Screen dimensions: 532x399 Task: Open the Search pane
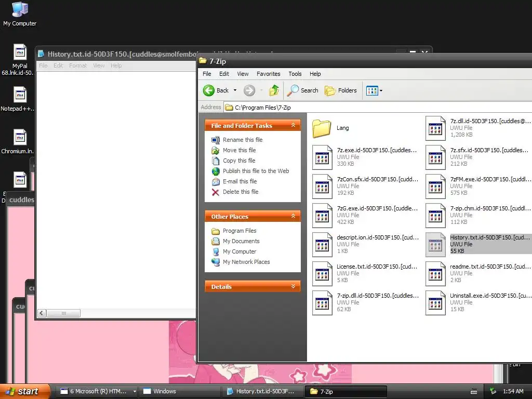click(x=303, y=90)
